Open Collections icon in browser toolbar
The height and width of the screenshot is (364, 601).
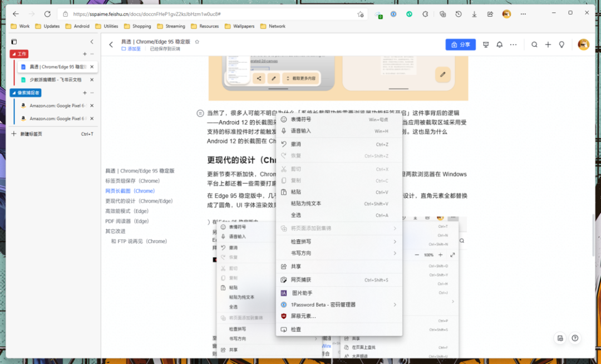(x=443, y=14)
